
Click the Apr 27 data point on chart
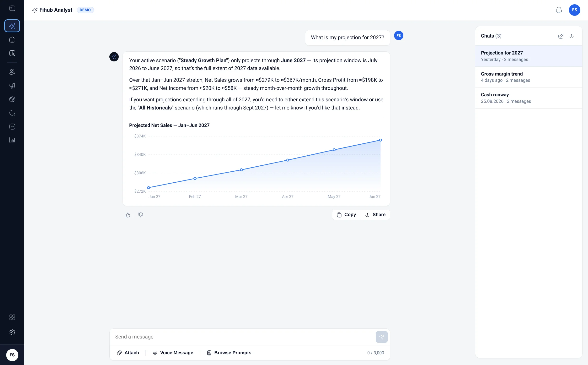tap(288, 160)
